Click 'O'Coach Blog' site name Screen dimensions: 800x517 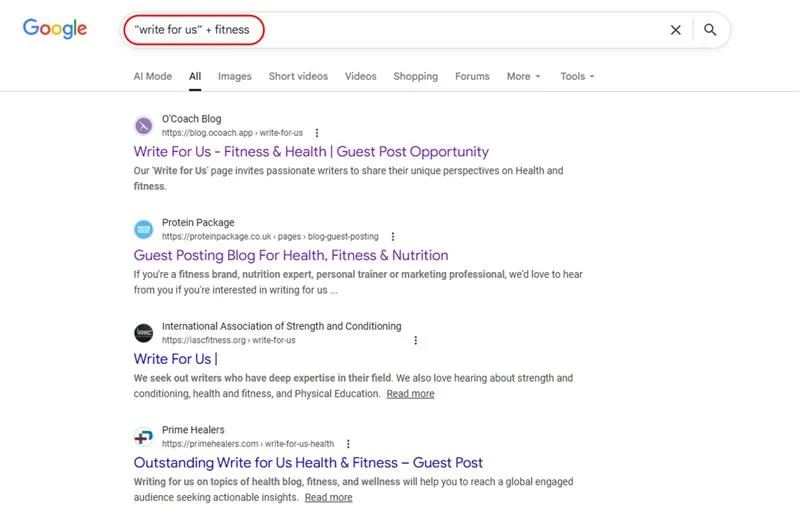click(x=191, y=119)
